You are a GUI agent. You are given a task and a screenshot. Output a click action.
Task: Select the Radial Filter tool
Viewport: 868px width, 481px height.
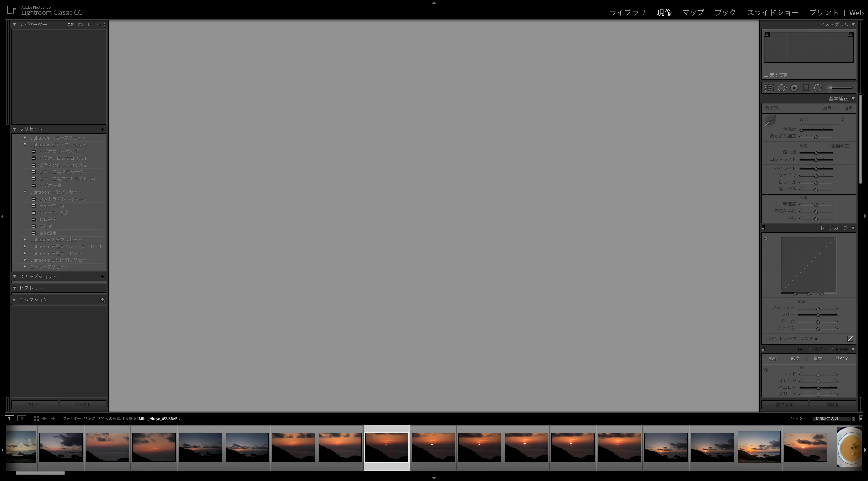coord(818,88)
